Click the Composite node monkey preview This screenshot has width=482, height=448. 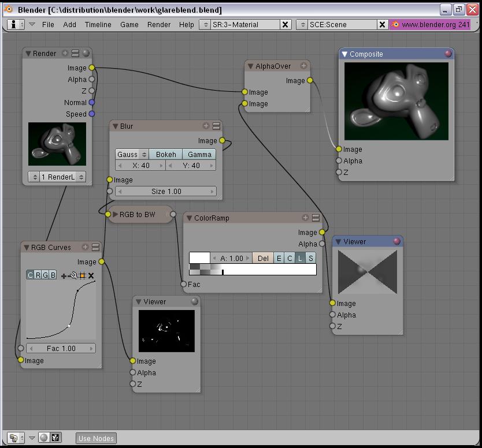coord(396,101)
